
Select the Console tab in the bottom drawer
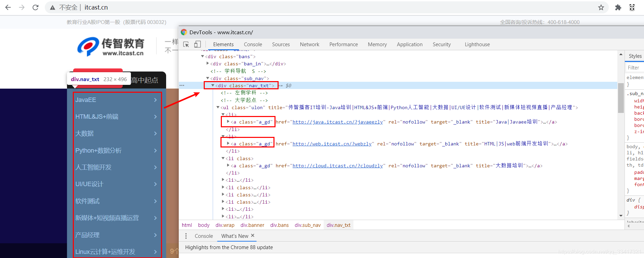[204, 236]
